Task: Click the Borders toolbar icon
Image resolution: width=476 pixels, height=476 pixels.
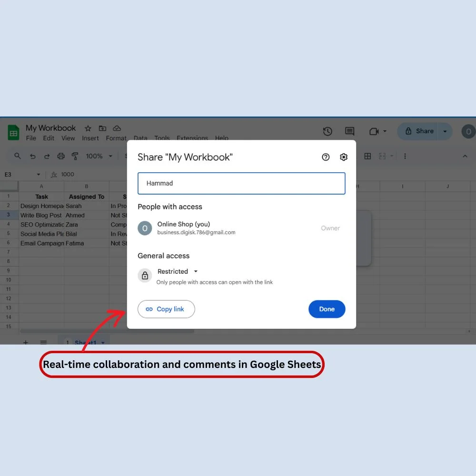Action: 367,156
